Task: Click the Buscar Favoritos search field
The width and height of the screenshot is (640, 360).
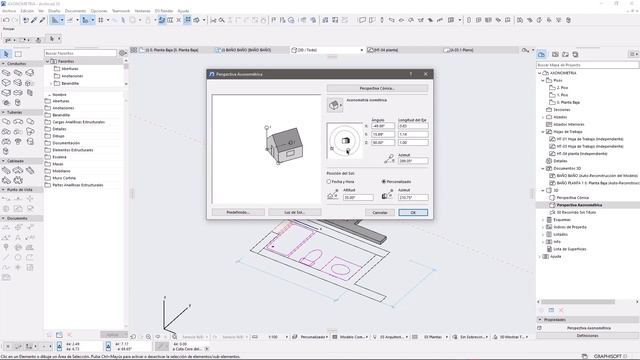Action: [x=80, y=53]
